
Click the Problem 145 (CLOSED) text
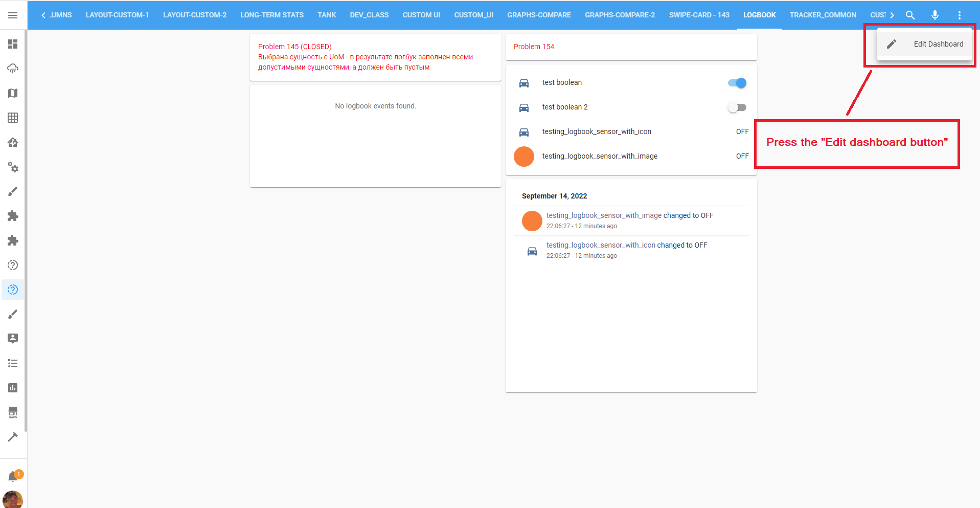(x=294, y=47)
